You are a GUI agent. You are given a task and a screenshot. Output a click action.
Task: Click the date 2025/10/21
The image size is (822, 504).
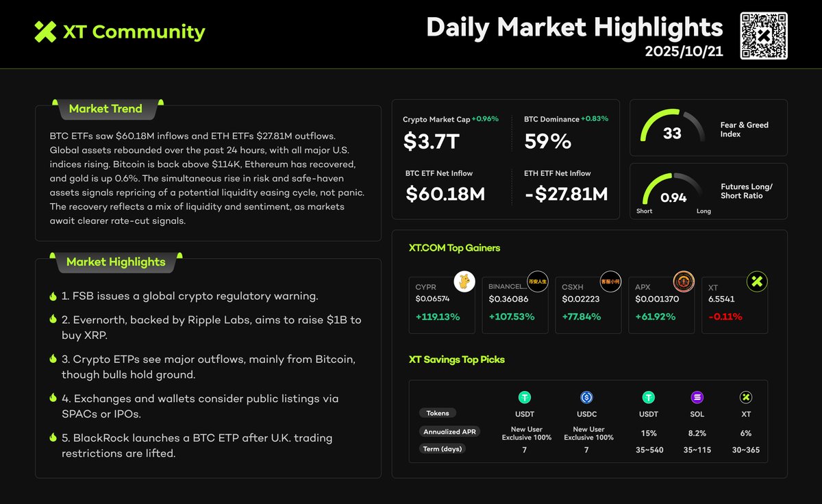(684, 52)
